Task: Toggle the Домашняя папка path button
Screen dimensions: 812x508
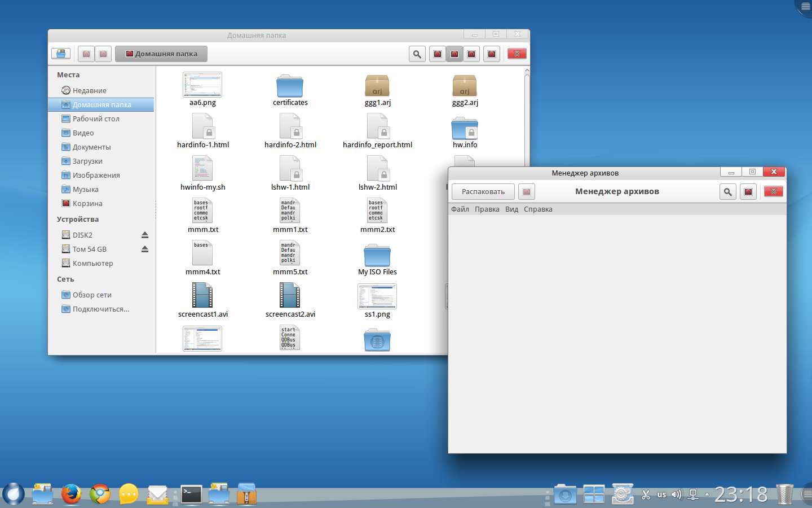Action: (x=161, y=54)
